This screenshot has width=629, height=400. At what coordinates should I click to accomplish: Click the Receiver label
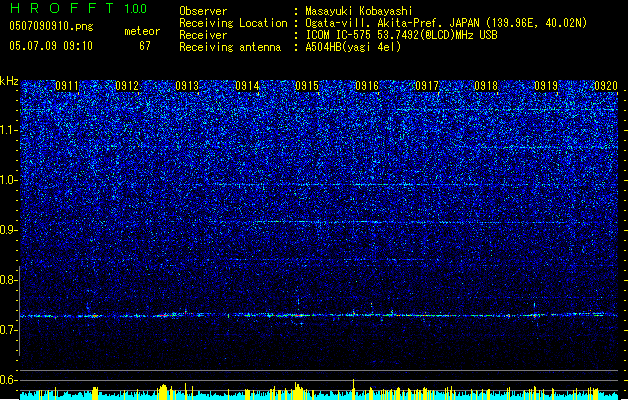tap(203, 35)
